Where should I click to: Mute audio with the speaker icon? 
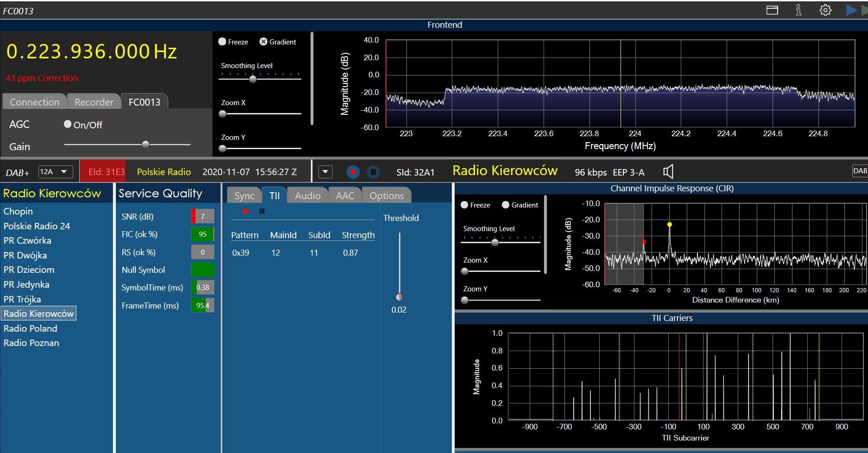[668, 172]
